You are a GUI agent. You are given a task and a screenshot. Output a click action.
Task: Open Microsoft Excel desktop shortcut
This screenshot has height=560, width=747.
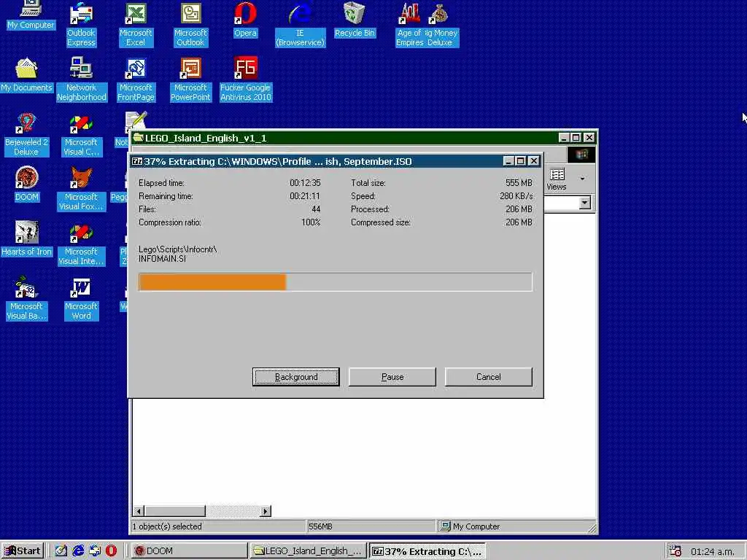click(x=136, y=25)
